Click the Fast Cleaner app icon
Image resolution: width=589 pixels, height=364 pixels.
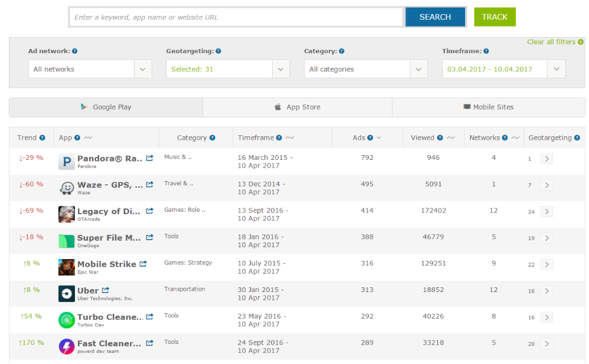click(x=67, y=347)
